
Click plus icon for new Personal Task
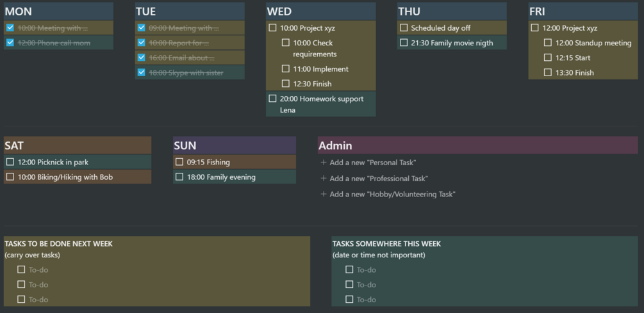(324, 163)
